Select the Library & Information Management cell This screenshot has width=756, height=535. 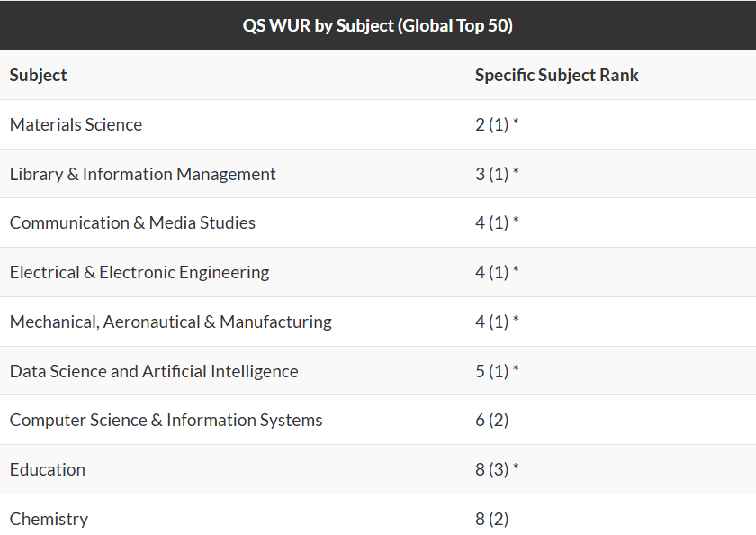[x=143, y=174]
